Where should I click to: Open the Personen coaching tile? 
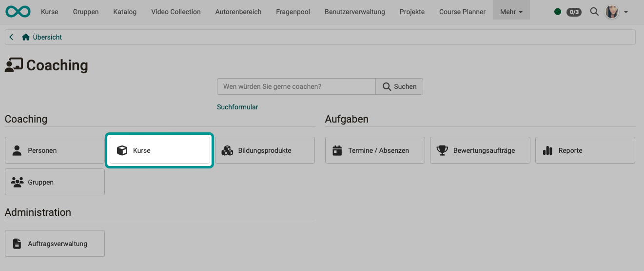[55, 150]
